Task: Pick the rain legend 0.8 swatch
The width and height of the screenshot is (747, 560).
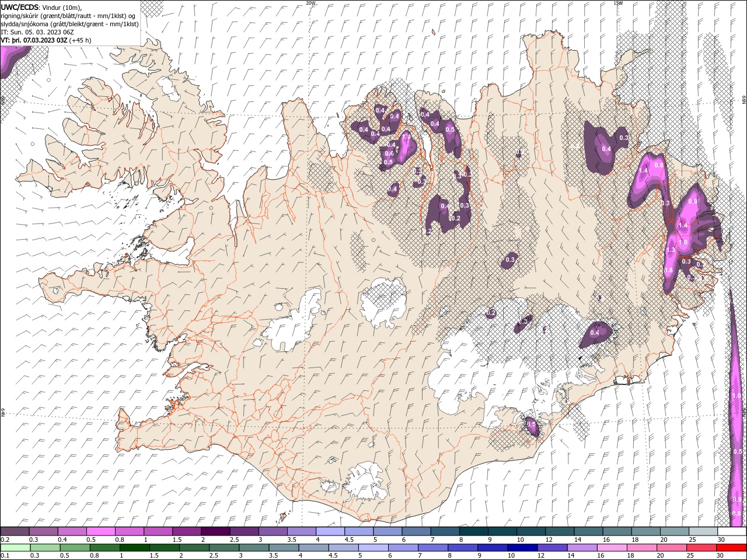Action: click(x=104, y=547)
